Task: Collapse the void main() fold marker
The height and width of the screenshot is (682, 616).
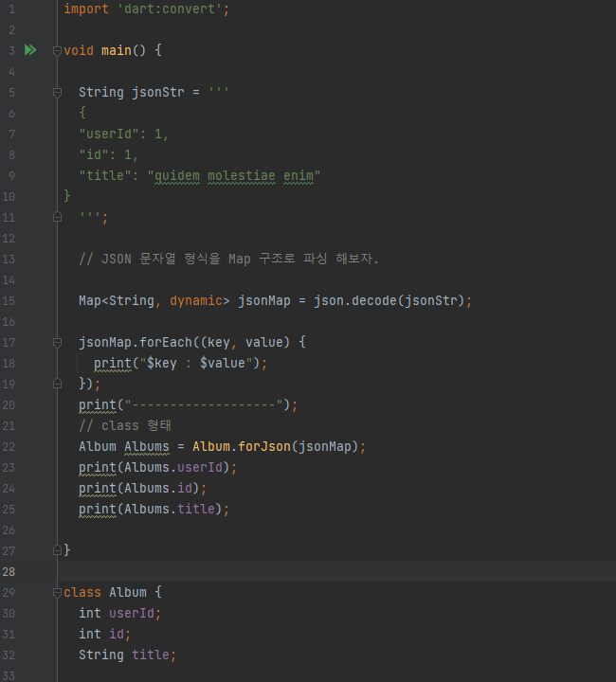Action: (57, 51)
